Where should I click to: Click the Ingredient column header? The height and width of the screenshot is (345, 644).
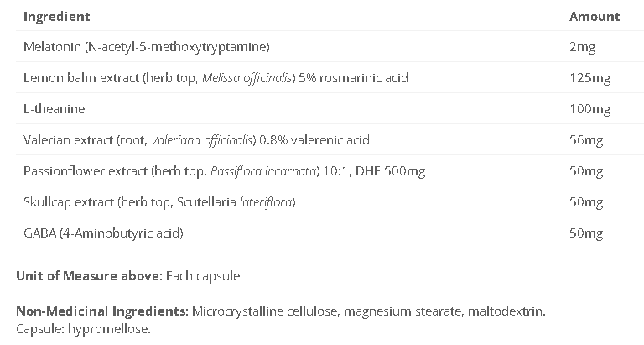pyautogui.click(x=56, y=17)
